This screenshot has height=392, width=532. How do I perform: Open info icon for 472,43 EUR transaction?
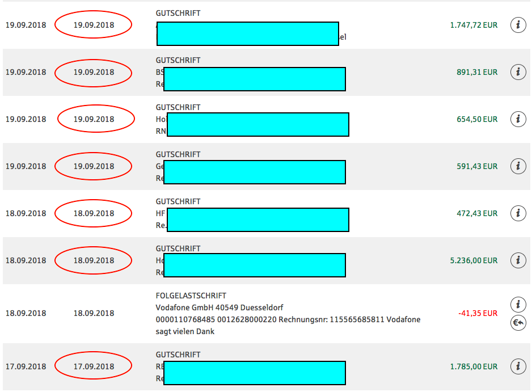pos(518,213)
